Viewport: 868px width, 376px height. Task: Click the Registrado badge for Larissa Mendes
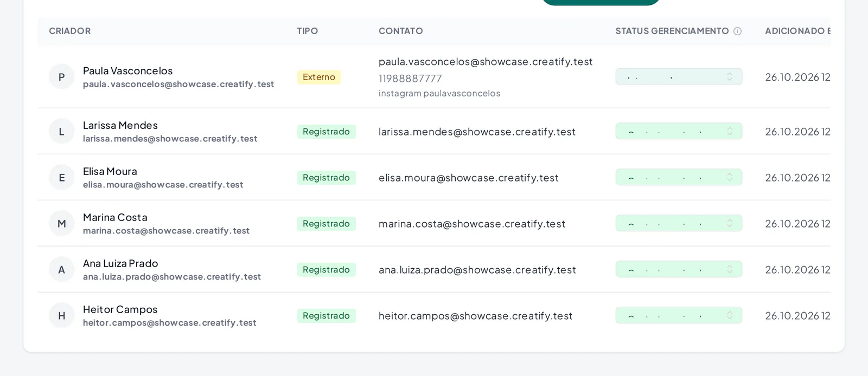click(x=327, y=132)
